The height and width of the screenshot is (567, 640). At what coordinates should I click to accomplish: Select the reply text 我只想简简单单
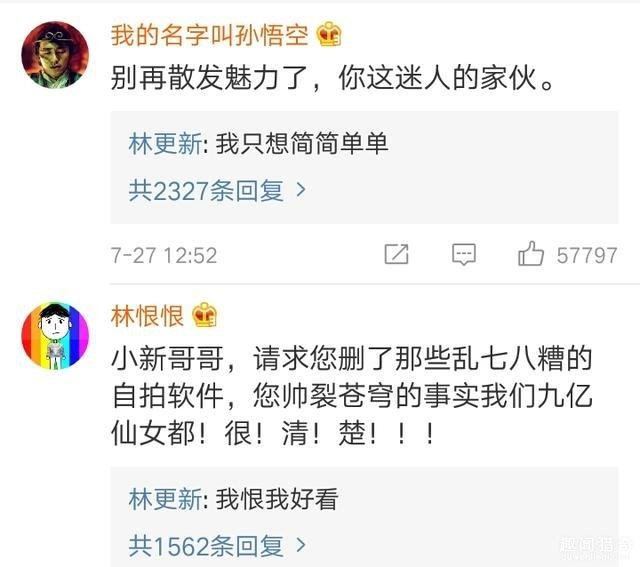coord(302,144)
